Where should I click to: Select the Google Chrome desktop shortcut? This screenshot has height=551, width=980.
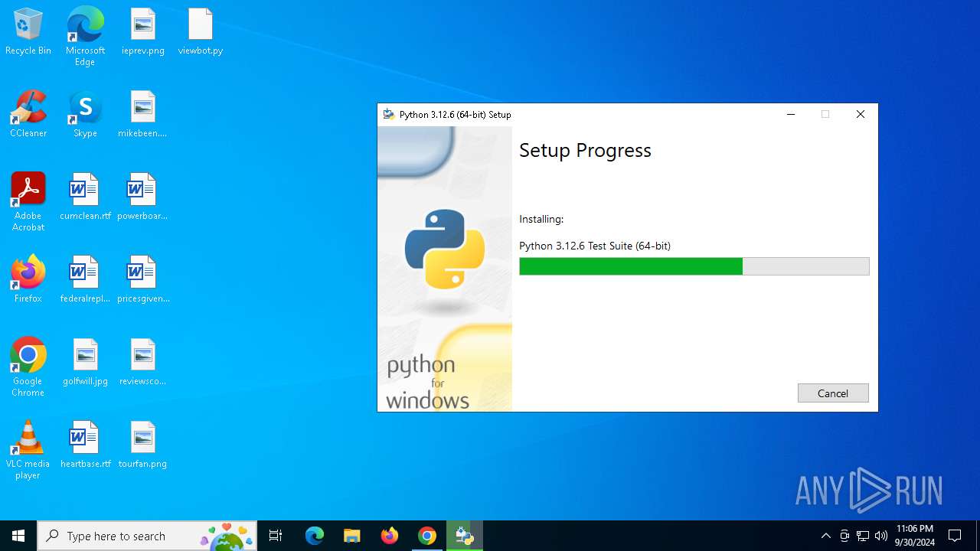point(28,367)
